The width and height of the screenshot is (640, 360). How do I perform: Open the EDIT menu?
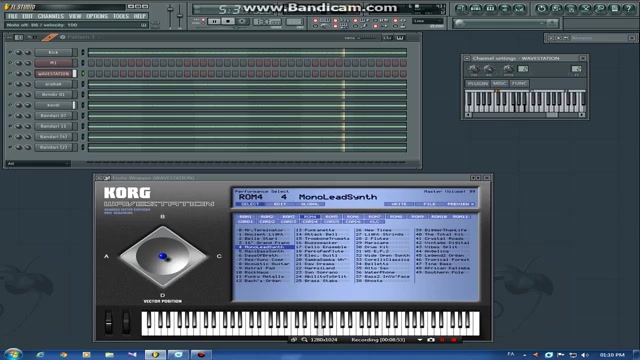click(27, 16)
